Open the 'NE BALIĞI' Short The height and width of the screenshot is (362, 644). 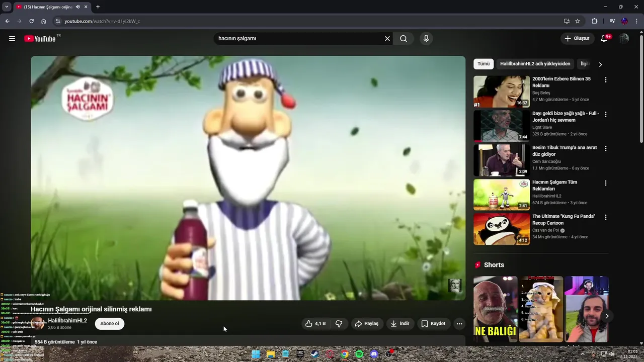tap(495, 309)
